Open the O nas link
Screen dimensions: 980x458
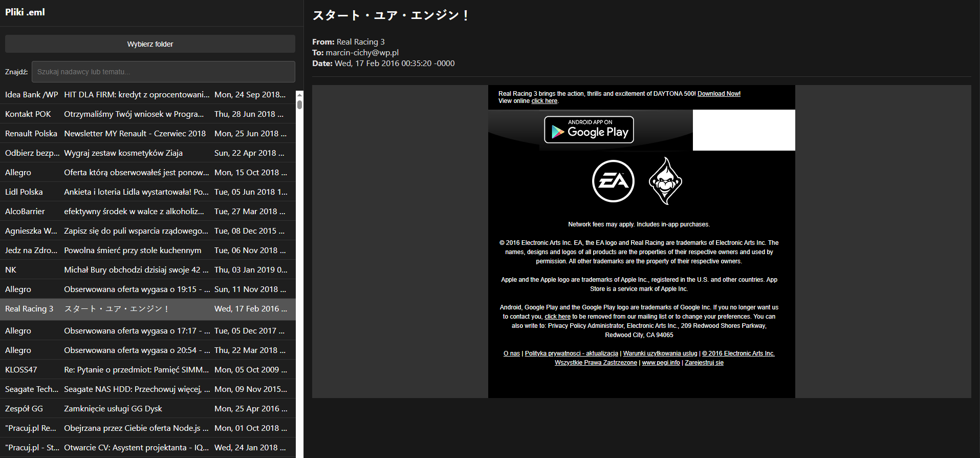click(x=511, y=353)
